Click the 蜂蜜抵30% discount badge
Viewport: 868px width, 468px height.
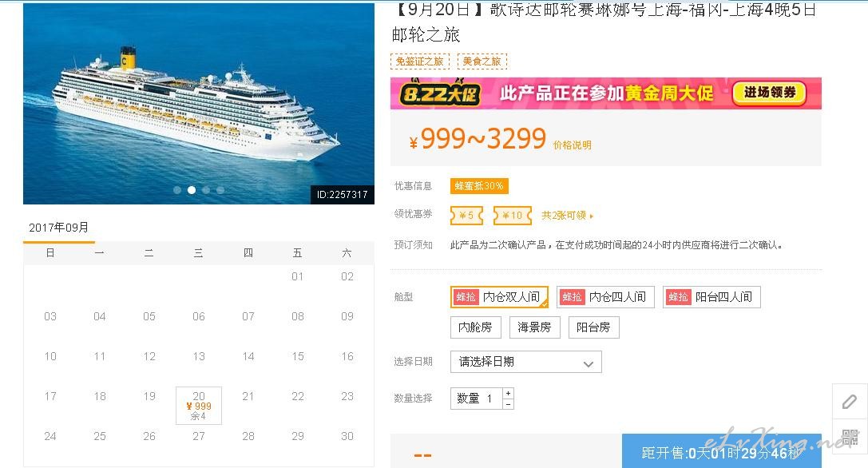479,186
